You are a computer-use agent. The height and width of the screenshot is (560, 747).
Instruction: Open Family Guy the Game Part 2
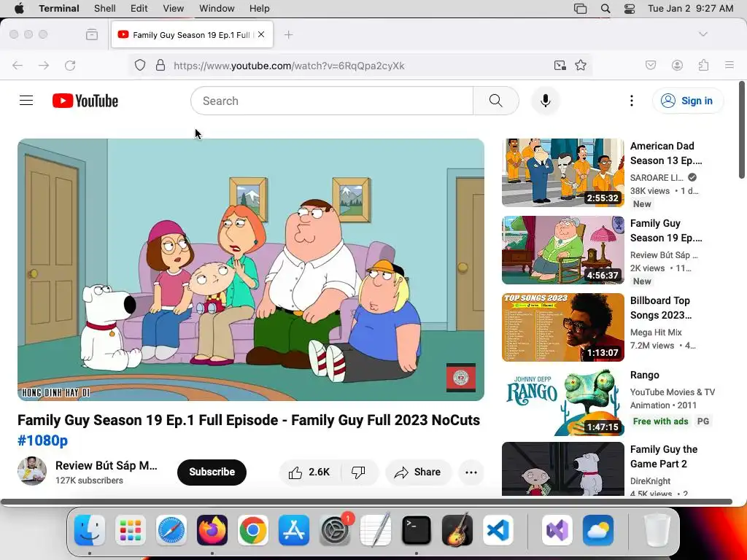(x=563, y=469)
